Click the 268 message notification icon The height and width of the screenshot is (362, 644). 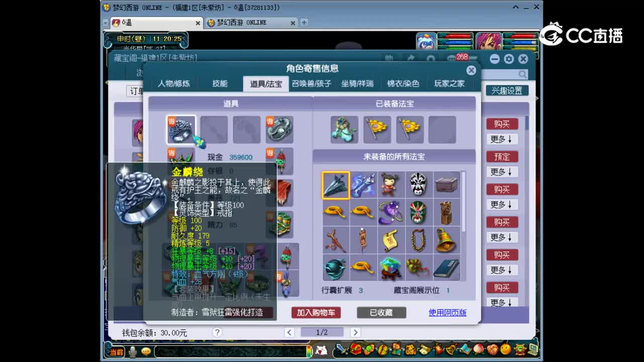[x=457, y=58]
